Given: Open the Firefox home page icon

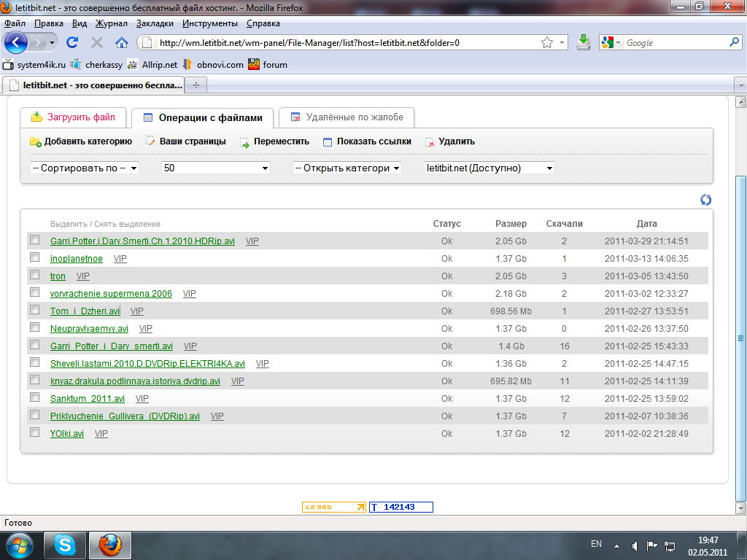Looking at the screenshot, I should (122, 43).
